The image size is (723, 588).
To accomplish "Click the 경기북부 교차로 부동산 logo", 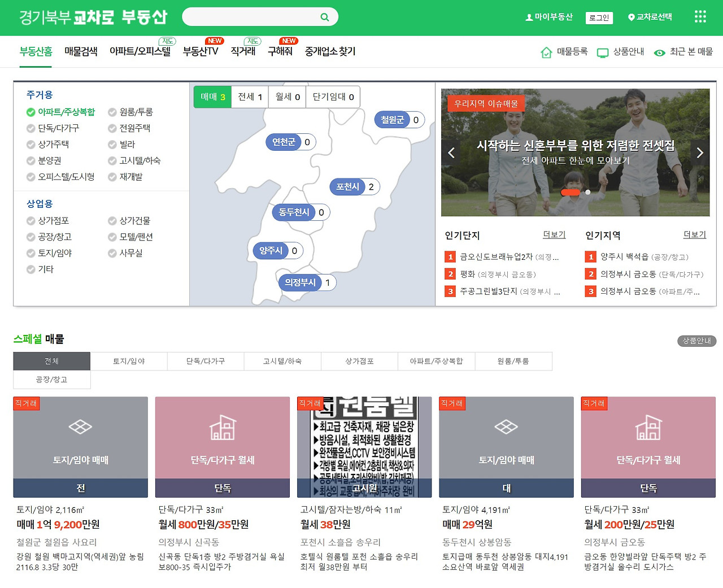I will (x=93, y=18).
